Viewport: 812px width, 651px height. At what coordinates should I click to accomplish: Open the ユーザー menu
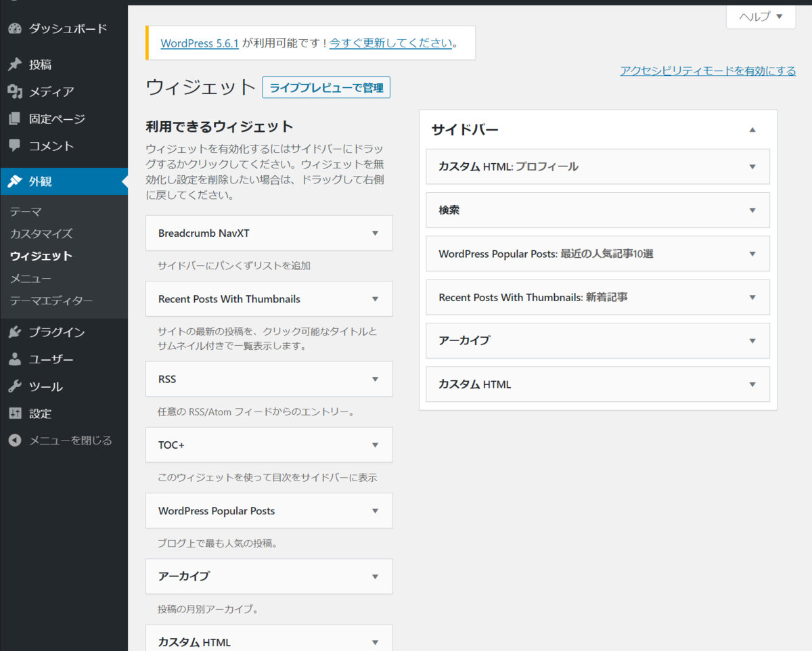point(64,359)
